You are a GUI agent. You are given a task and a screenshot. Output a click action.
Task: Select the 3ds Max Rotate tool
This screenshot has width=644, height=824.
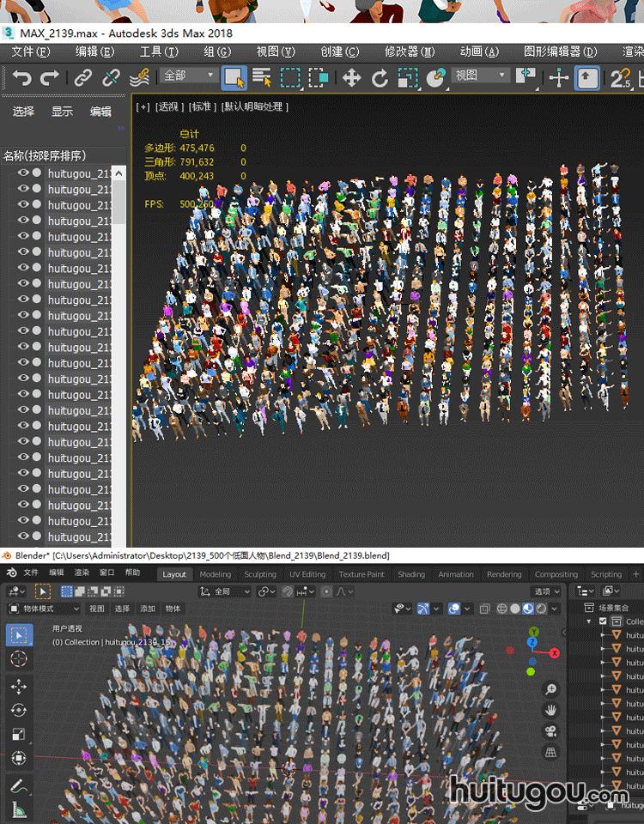[x=380, y=78]
